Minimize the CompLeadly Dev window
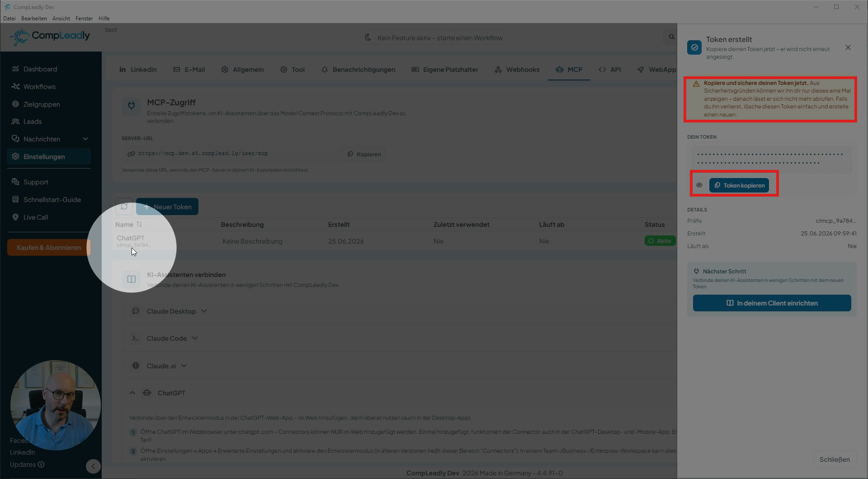This screenshot has height=479, width=868. click(816, 7)
